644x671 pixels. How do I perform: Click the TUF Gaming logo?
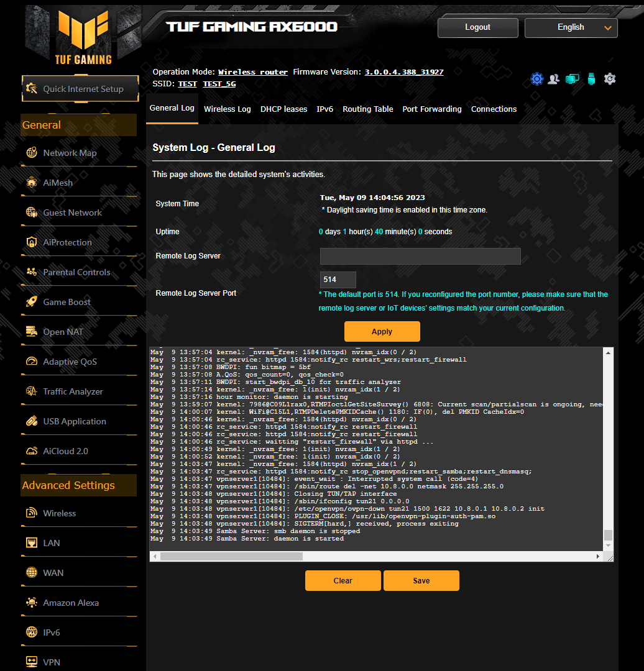83,37
